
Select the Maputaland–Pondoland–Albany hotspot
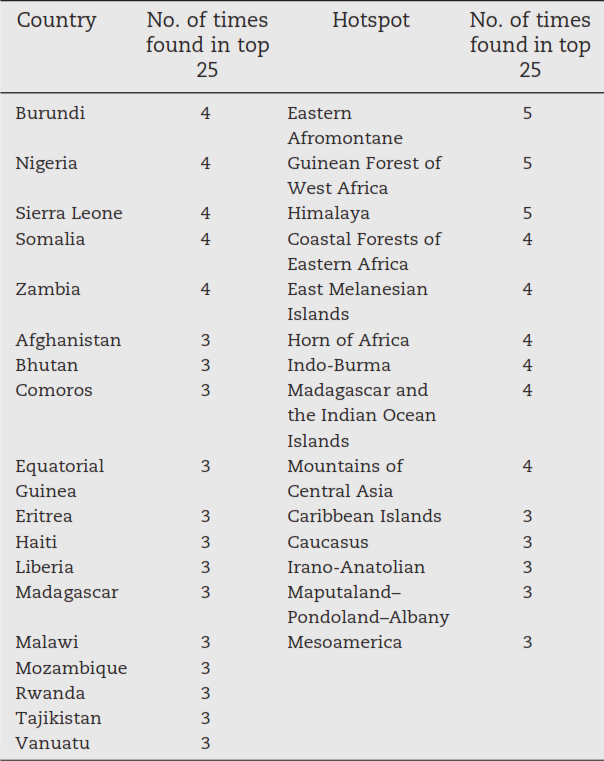coord(368,605)
